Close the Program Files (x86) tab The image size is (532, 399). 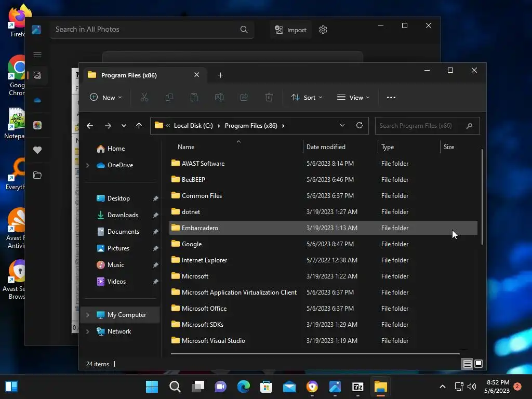tap(196, 75)
